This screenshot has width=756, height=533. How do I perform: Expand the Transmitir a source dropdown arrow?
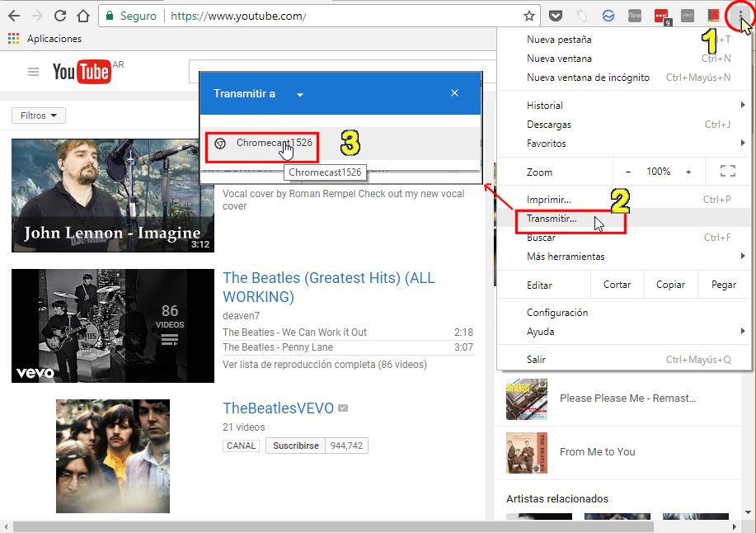pos(300,95)
